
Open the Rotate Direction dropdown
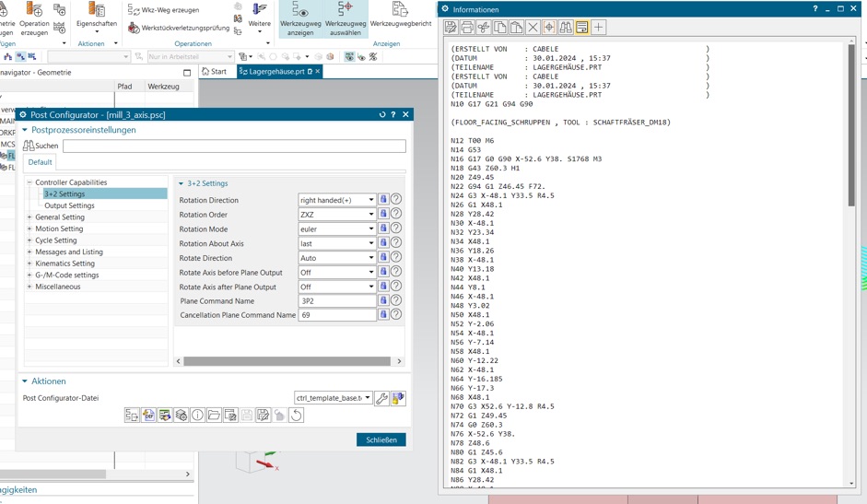(x=336, y=258)
